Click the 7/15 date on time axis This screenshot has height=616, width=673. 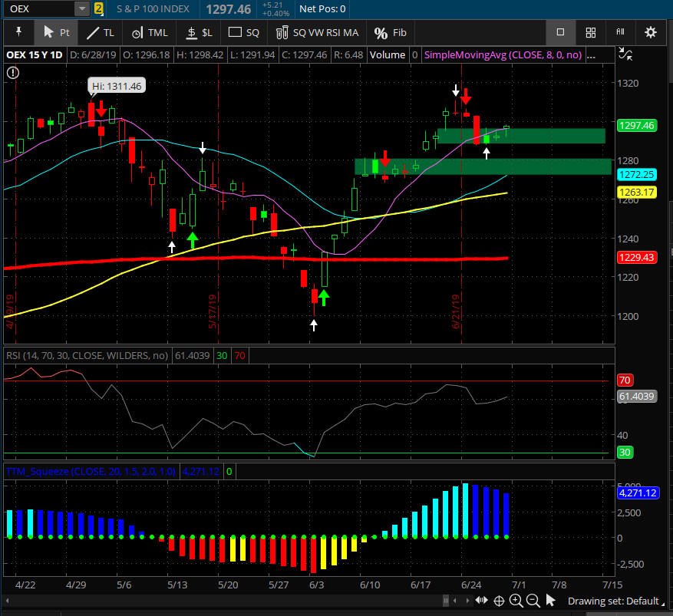pyautogui.click(x=612, y=585)
